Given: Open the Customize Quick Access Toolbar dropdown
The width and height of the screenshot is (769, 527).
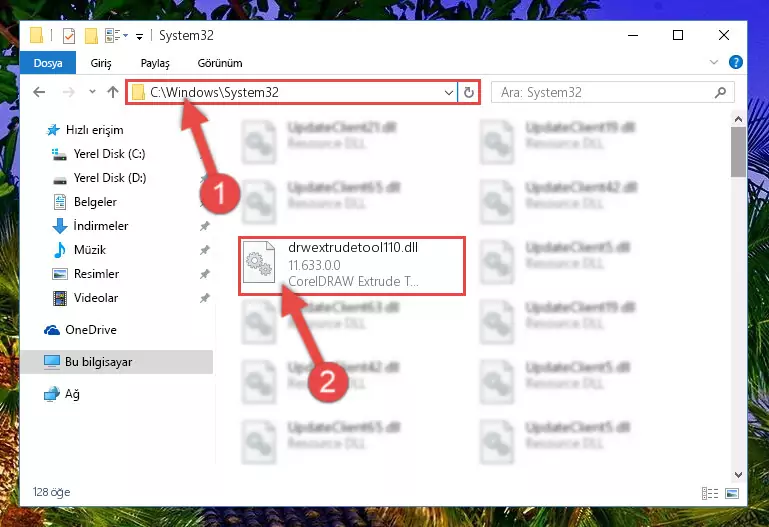Looking at the screenshot, I should [x=139, y=37].
